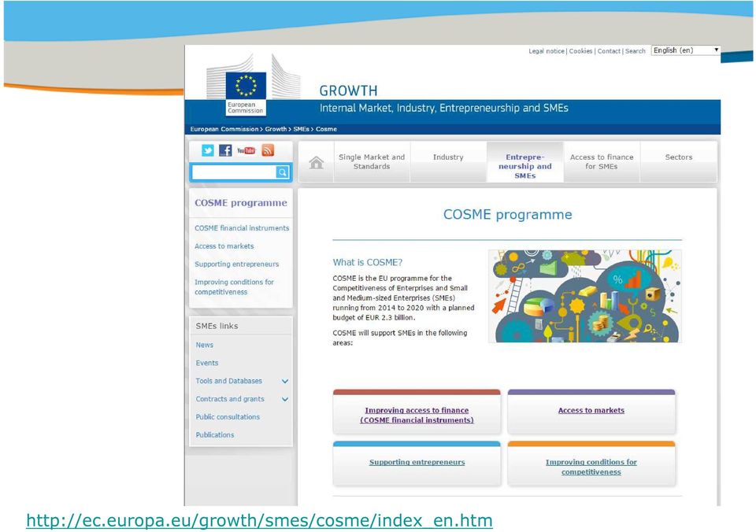
Task: Open the RSS feed icon
Action: [x=268, y=150]
